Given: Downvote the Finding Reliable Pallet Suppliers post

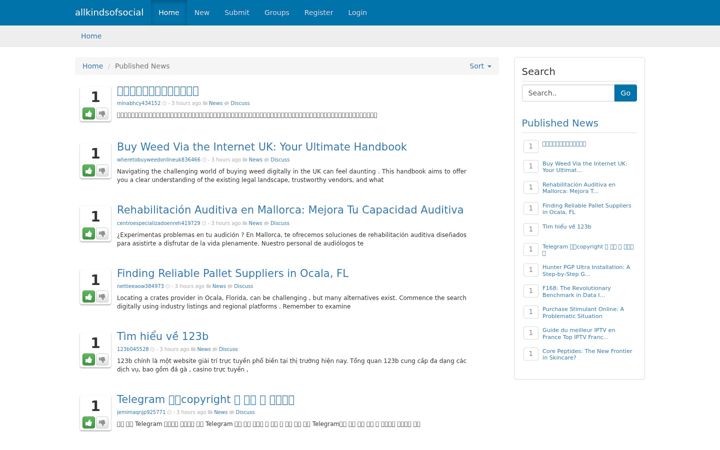Looking at the screenshot, I should click(102, 297).
